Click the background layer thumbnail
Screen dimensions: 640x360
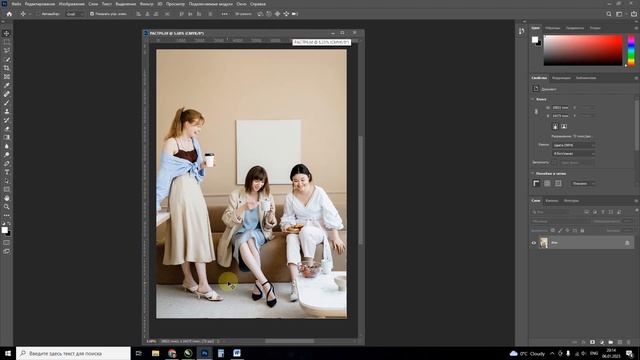coord(544,243)
